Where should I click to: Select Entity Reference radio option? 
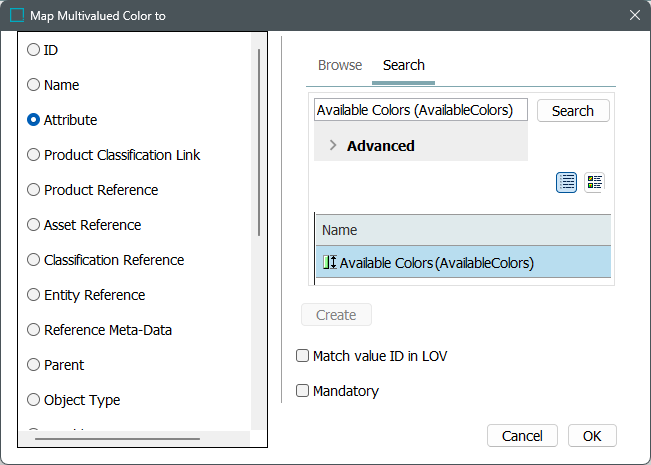[33, 295]
